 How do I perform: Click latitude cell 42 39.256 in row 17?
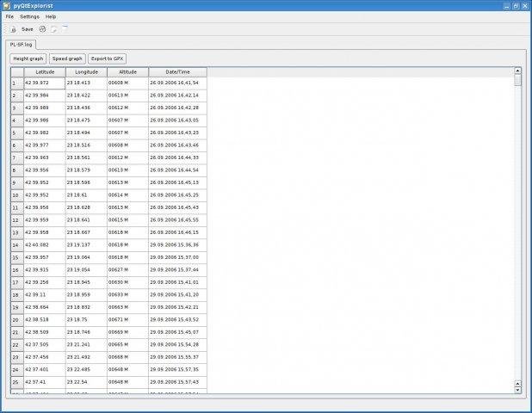(45, 282)
